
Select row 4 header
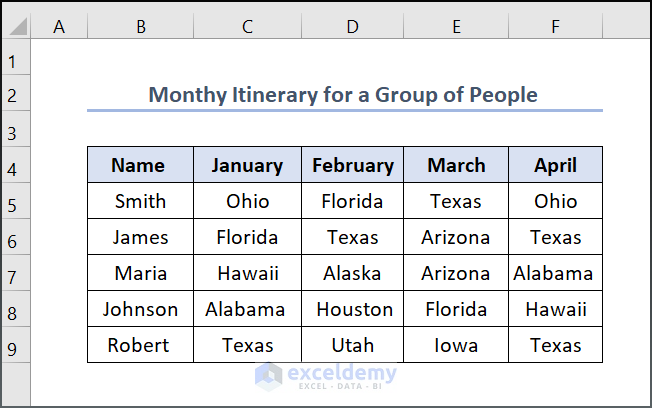[x=14, y=166]
